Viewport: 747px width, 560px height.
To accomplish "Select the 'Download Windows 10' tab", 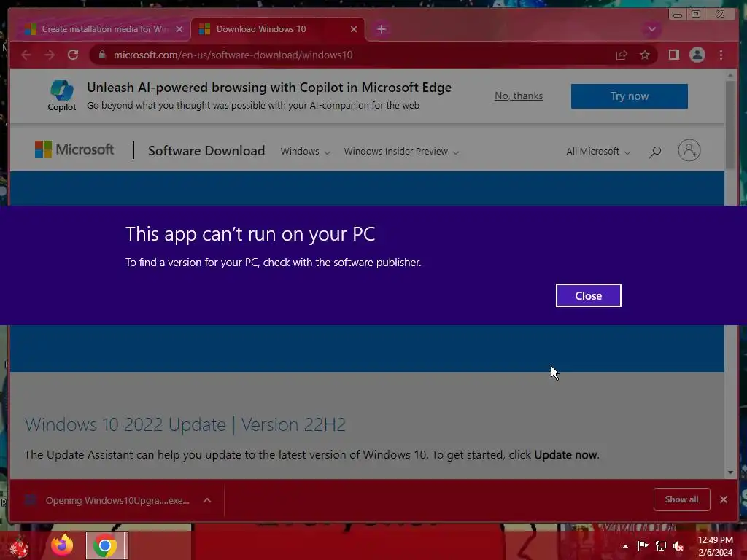I will (278, 29).
